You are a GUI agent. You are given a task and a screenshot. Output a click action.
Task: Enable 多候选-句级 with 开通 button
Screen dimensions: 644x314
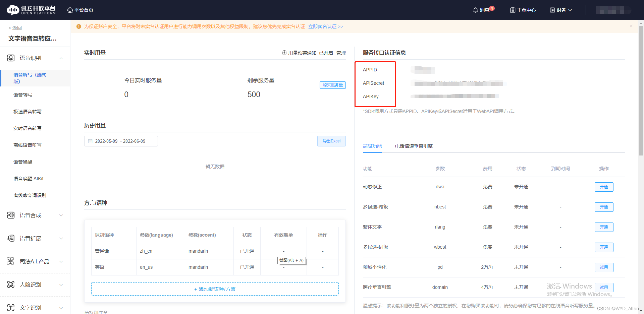pos(604,207)
